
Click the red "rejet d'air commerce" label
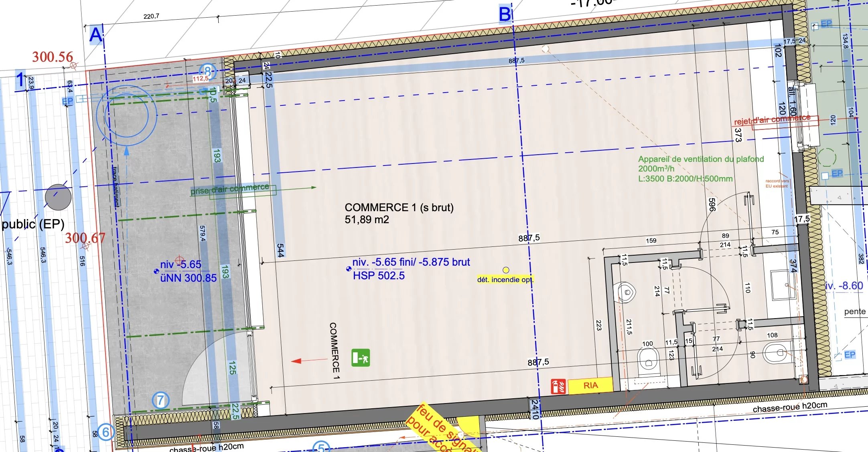tap(772, 120)
